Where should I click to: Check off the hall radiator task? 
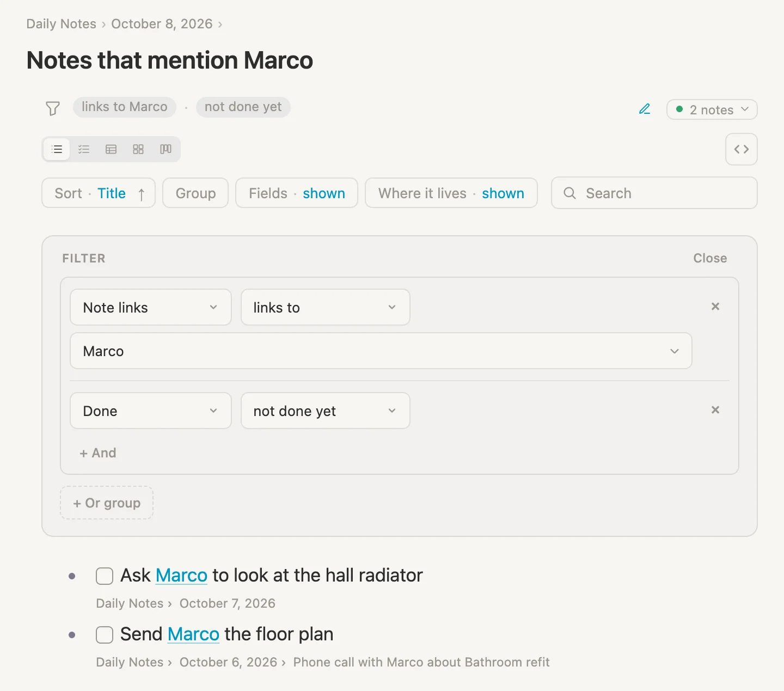[105, 576]
